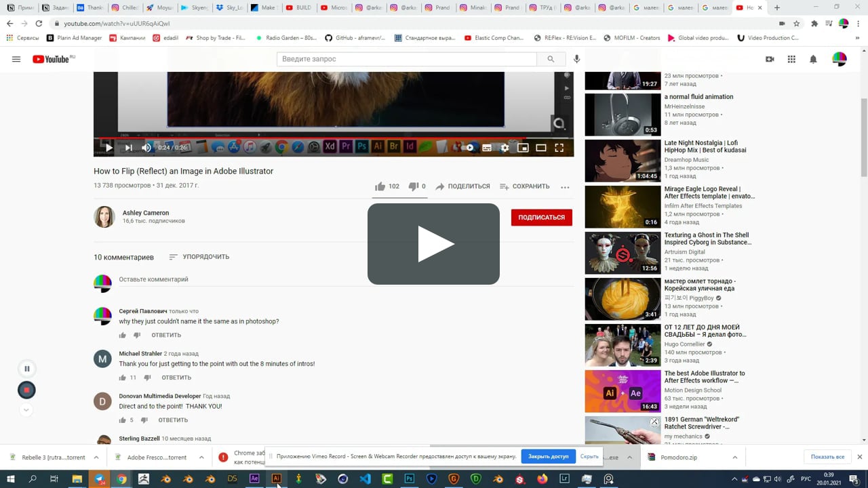The image size is (868, 488).
Task: Click the large center play overlay button
Action: point(434,244)
